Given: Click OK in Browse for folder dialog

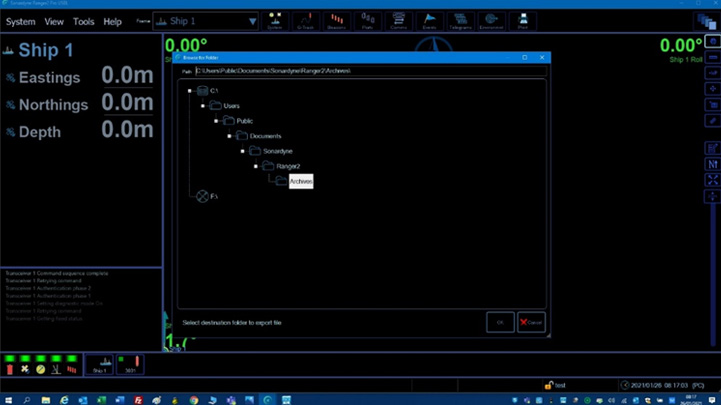Looking at the screenshot, I should click(x=500, y=322).
